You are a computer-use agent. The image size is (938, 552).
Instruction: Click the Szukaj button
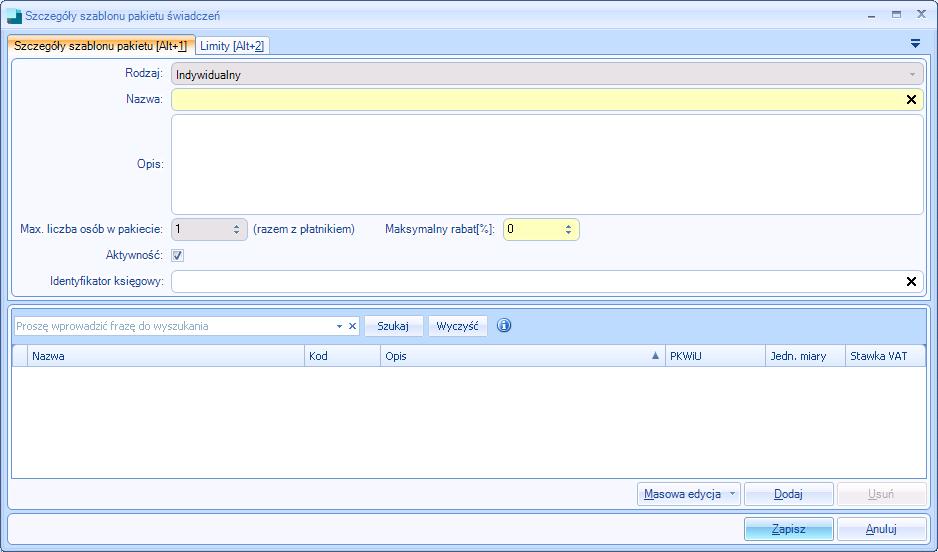393,326
